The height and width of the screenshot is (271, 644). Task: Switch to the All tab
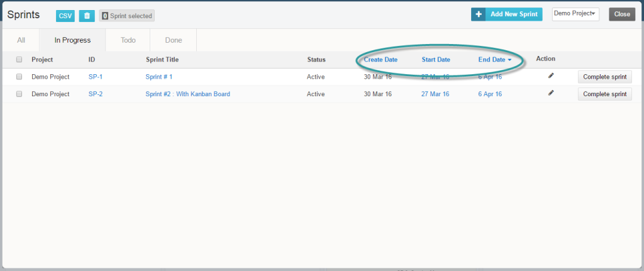pyautogui.click(x=21, y=40)
